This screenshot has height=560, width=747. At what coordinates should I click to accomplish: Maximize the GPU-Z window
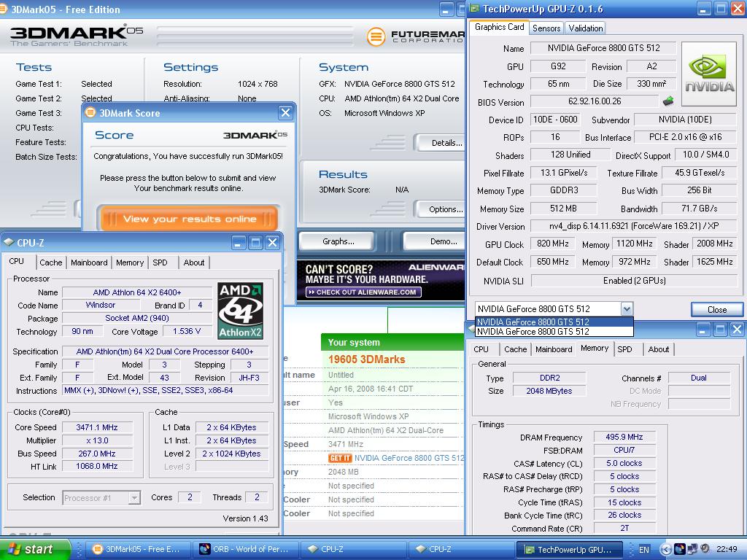[721, 9]
